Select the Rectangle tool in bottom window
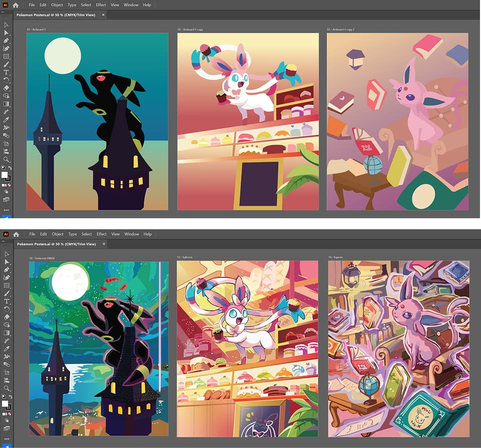The image size is (481, 448). coord(7,286)
